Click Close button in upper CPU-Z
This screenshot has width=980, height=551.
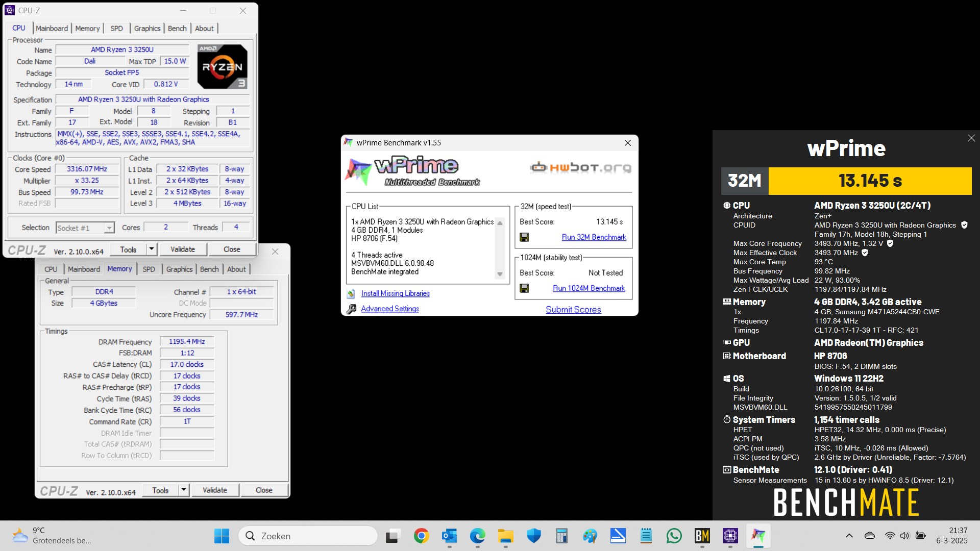pos(232,249)
